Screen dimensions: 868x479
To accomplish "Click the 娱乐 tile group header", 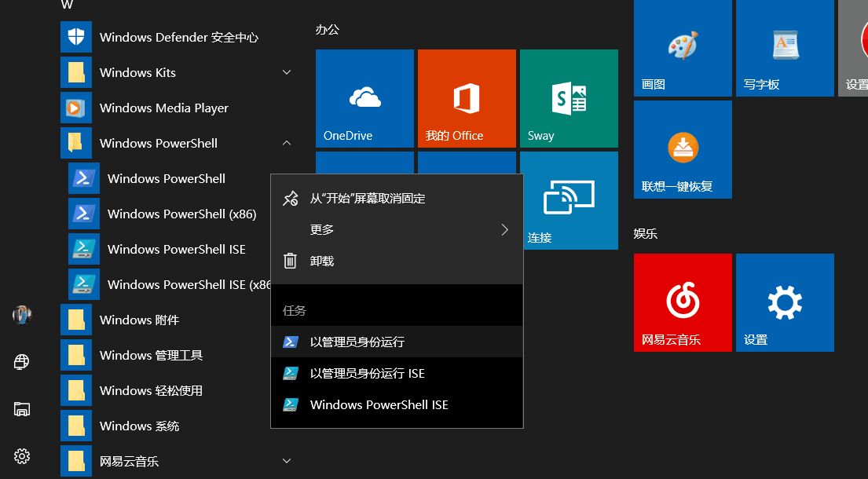I will click(646, 233).
